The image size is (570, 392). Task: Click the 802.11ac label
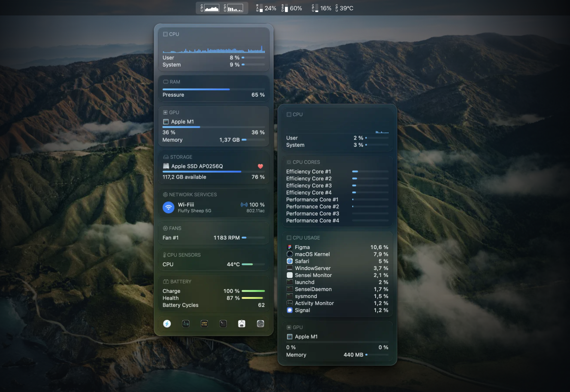click(x=255, y=211)
